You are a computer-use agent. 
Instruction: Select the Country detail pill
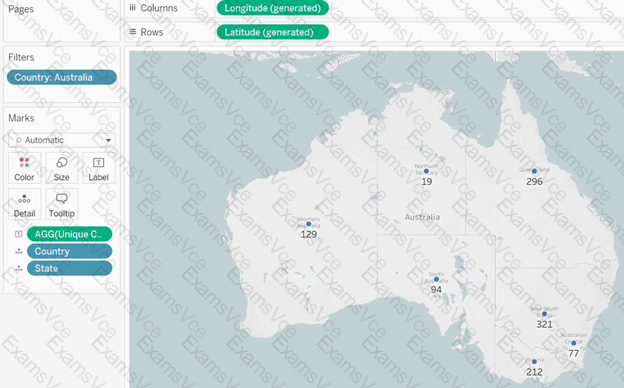69,252
